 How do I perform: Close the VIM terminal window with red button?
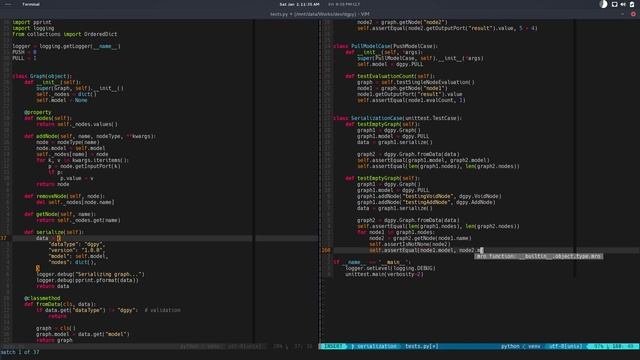pos(633,14)
